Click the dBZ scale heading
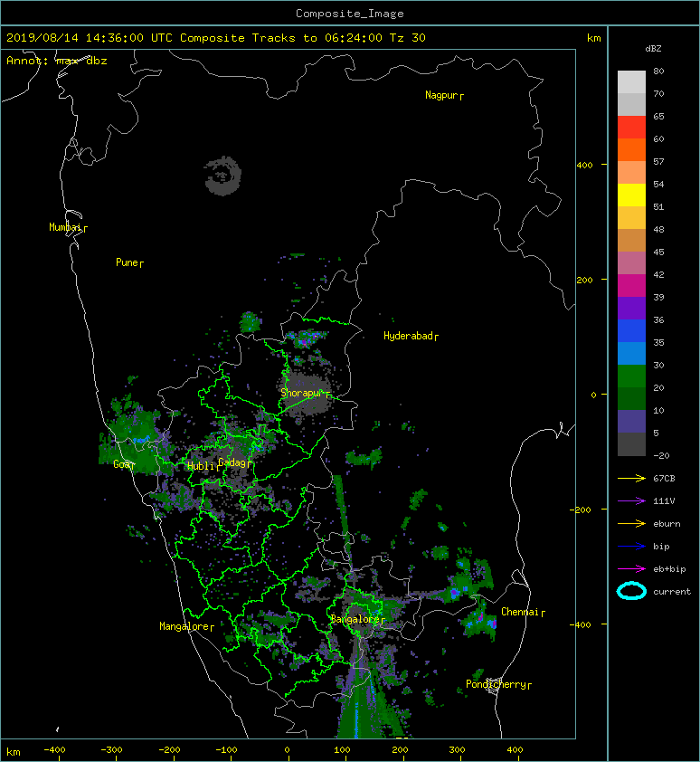This screenshot has height=762, width=700. click(653, 49)
